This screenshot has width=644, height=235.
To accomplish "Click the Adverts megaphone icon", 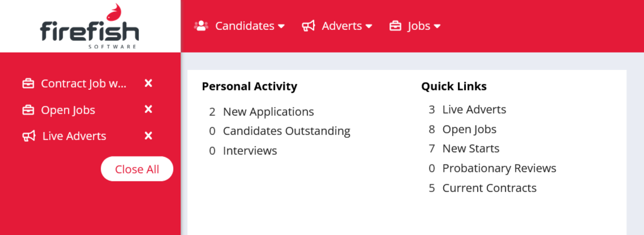I will [x=308, y=26].
